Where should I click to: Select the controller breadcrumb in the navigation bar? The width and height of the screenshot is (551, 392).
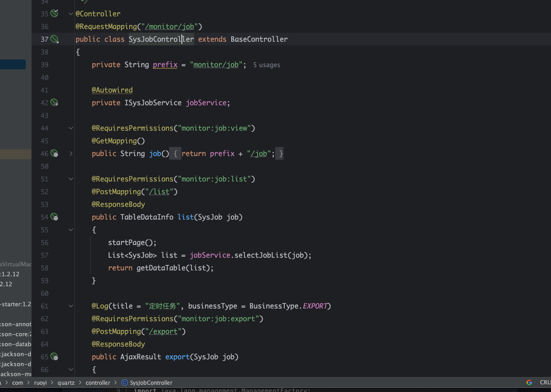point(98,383)
